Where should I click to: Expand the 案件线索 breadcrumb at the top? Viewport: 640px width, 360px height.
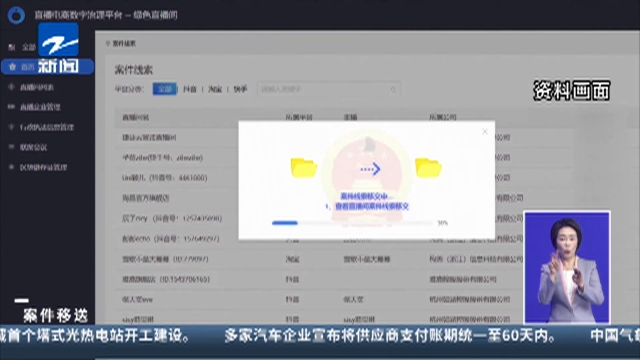(x=121, y=43)
